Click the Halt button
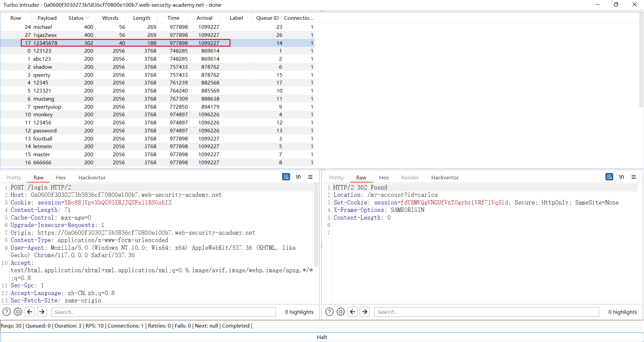The width and height of the screenshot is (644, 342). [x=322, y=337]
